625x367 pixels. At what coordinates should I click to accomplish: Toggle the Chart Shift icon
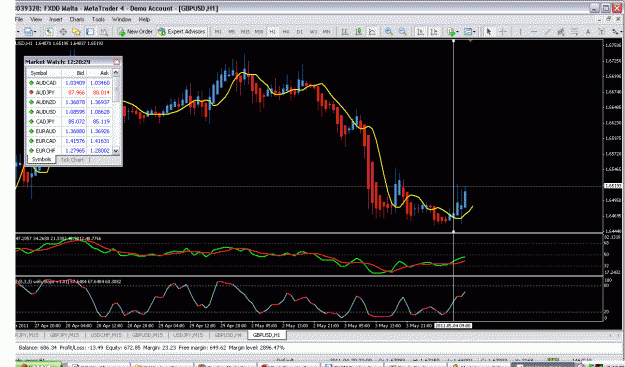(x=434, y=31)
